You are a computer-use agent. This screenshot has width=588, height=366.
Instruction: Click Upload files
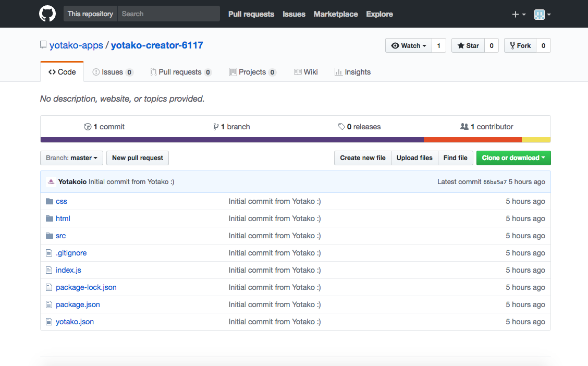(x=414, y=158)
